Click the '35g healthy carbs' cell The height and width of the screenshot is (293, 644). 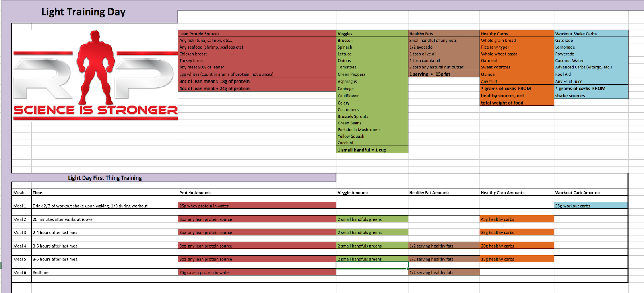click(517, 232)
